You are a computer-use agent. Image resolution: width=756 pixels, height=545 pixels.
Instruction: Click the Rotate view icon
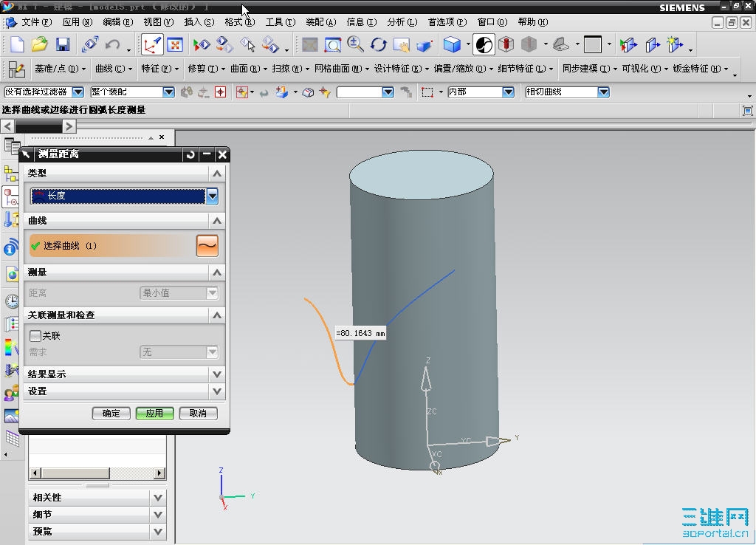click(x=378, y=45)
